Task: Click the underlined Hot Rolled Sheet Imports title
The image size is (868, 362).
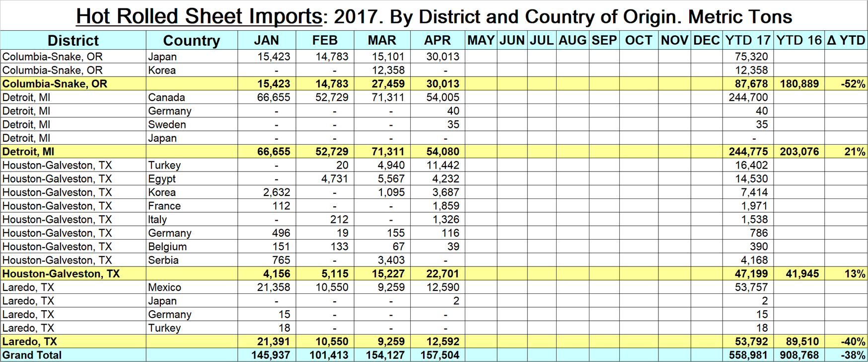Action: [x=199, y=16]
